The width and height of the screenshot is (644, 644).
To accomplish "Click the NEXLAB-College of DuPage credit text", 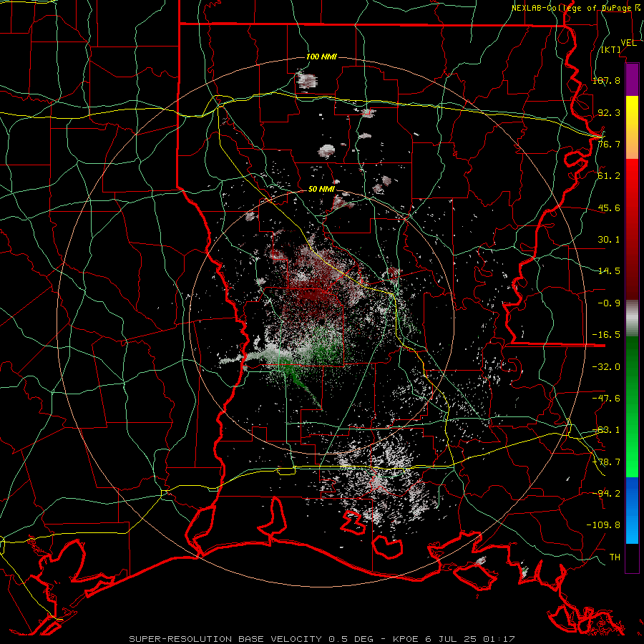I will coord(576,8).
